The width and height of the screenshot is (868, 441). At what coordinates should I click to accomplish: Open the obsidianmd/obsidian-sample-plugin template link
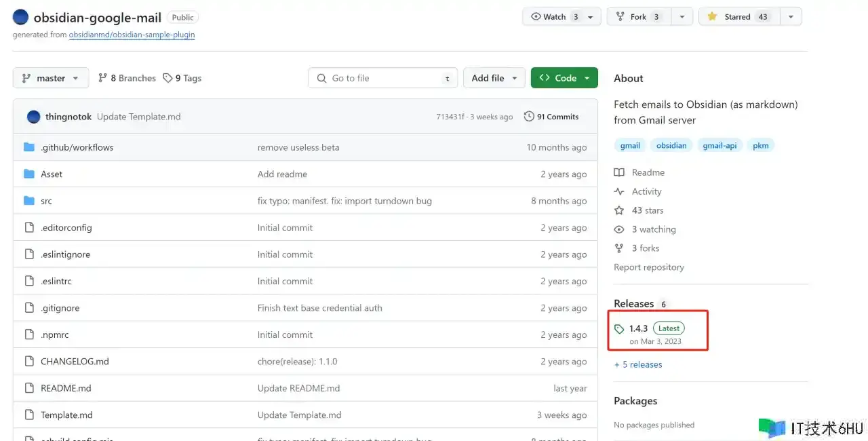132,35
